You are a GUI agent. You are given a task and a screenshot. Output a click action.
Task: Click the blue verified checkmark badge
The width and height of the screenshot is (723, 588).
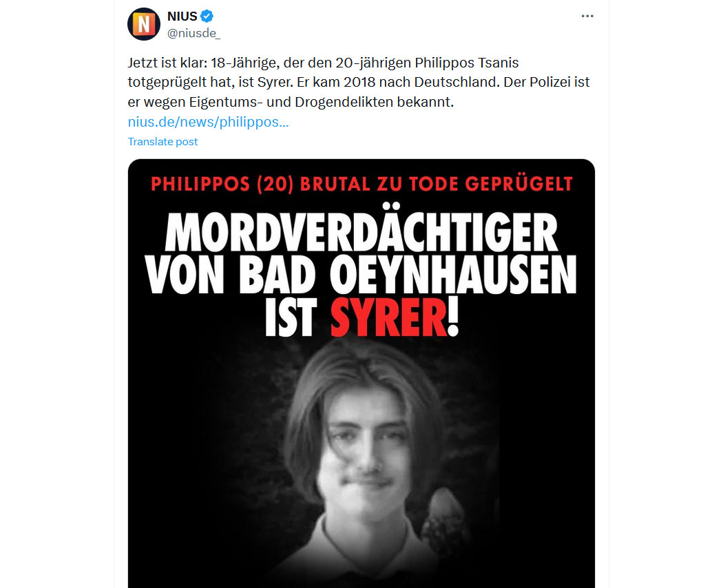(x=207, y=16)
